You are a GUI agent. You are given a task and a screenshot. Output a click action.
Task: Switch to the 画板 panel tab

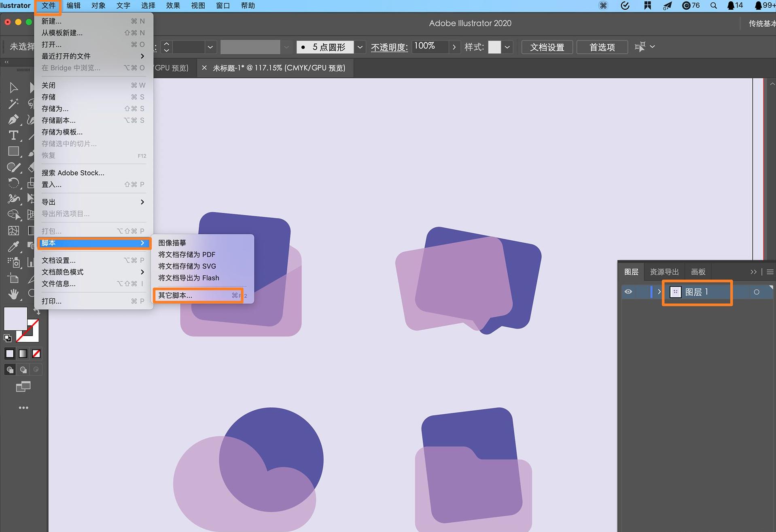pos(698,271)
